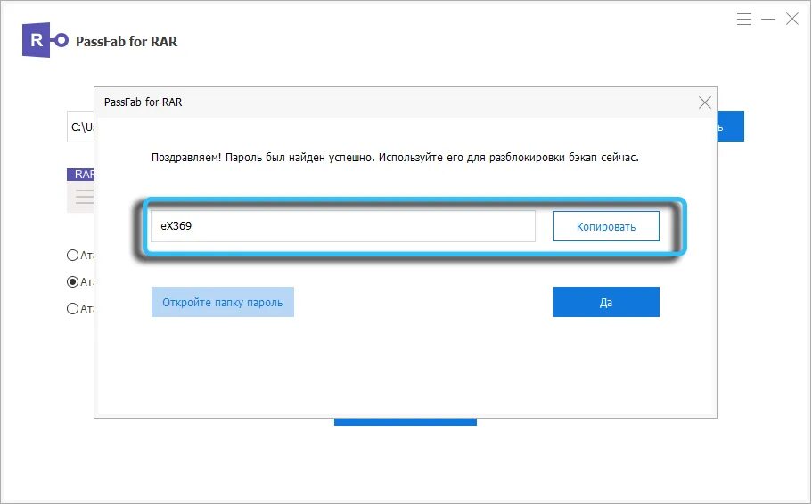Copy the password with the Копировать button
Screen dimensions: 812x504
coord(605,226)
